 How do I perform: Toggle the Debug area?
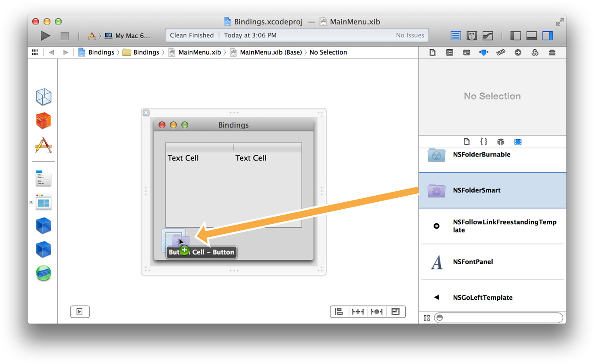point(532,36)
